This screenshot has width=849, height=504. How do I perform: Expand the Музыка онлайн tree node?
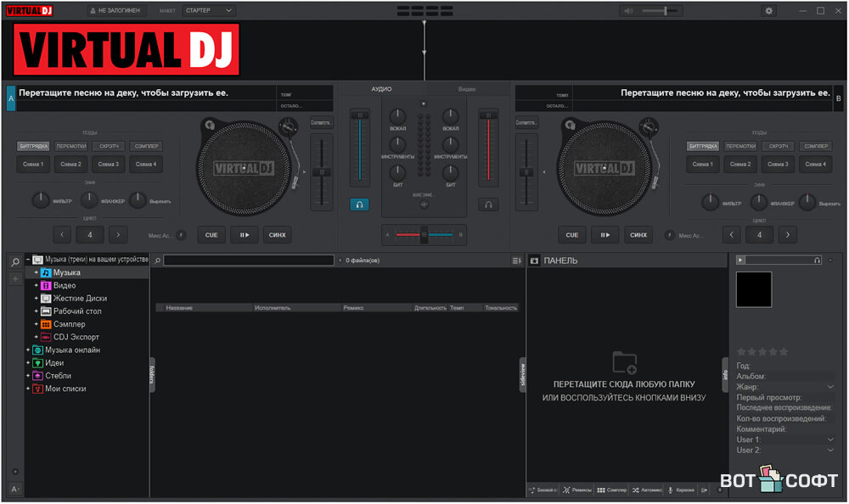(x=28, y=350)
